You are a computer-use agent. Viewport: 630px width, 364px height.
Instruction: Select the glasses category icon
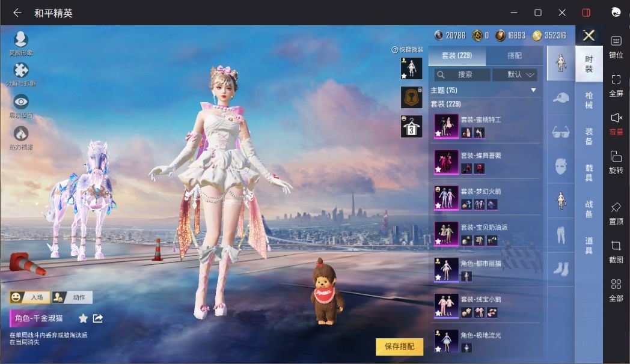(x=560, y=132)
